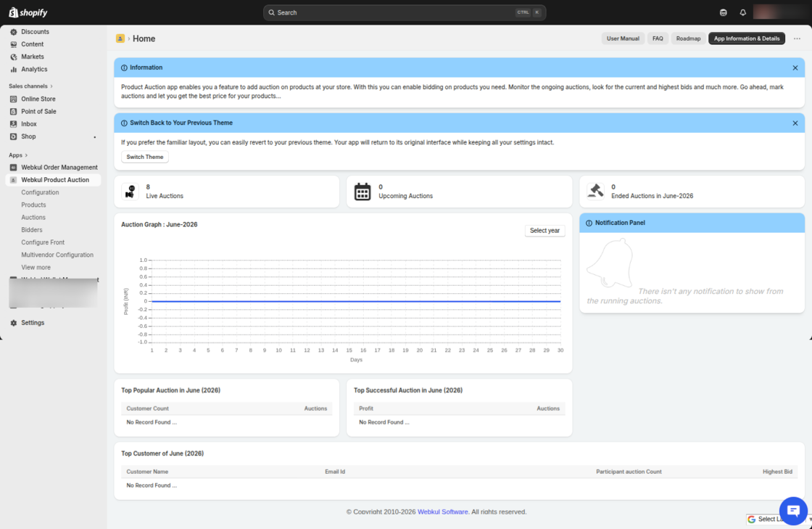812x529 pixels.
Task: Click the FAQ button
Action: coord(658,38)
